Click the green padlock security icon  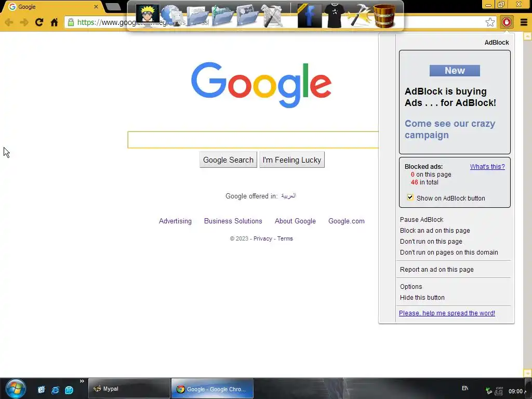[x=71, y=22]
